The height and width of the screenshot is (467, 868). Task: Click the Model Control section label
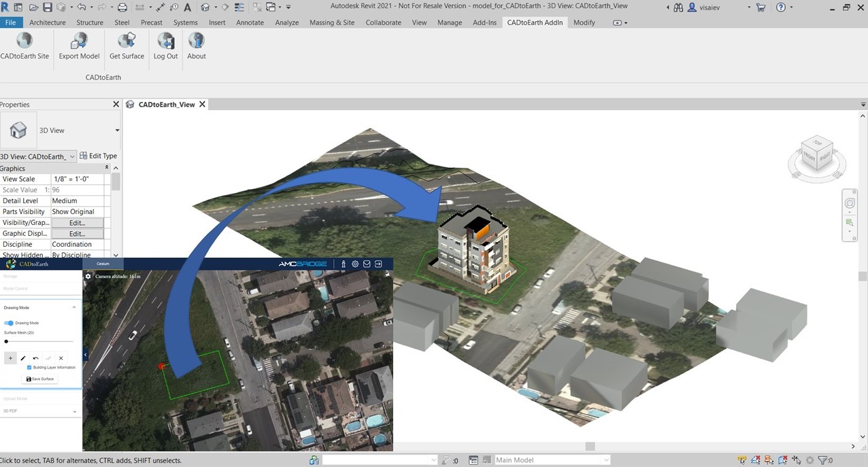[x=16, y=289]
